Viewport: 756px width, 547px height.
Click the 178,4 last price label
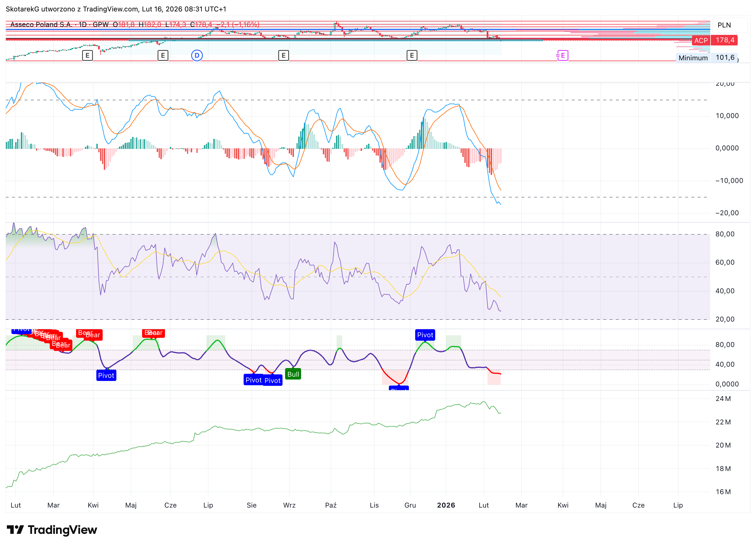[725, 40]
